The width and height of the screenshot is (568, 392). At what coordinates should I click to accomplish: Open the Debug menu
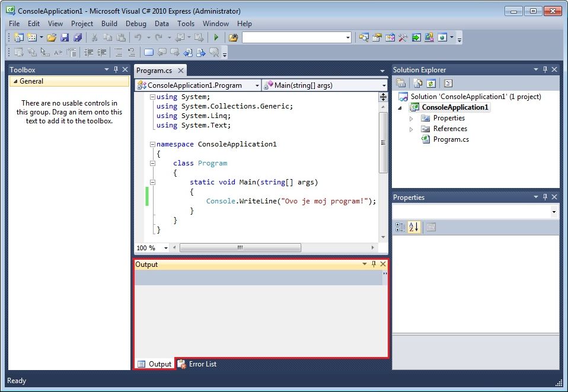[136, 24]
